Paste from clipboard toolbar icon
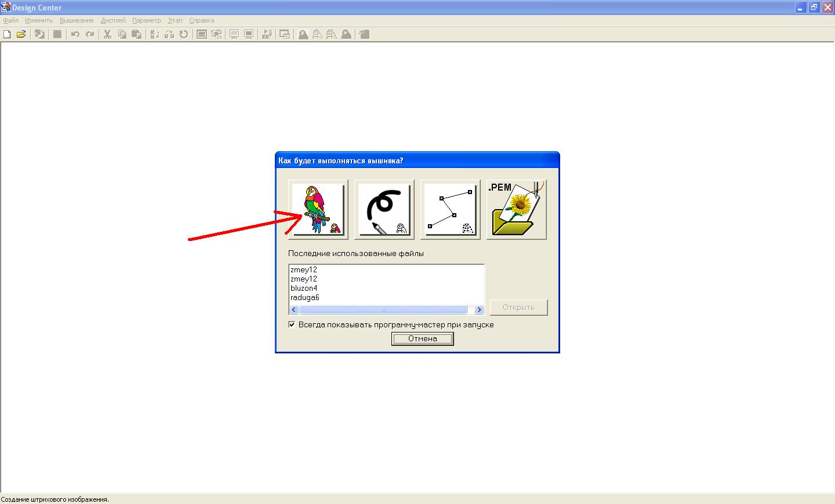Viewport: 835px width, 504px height. pos(136,34)
